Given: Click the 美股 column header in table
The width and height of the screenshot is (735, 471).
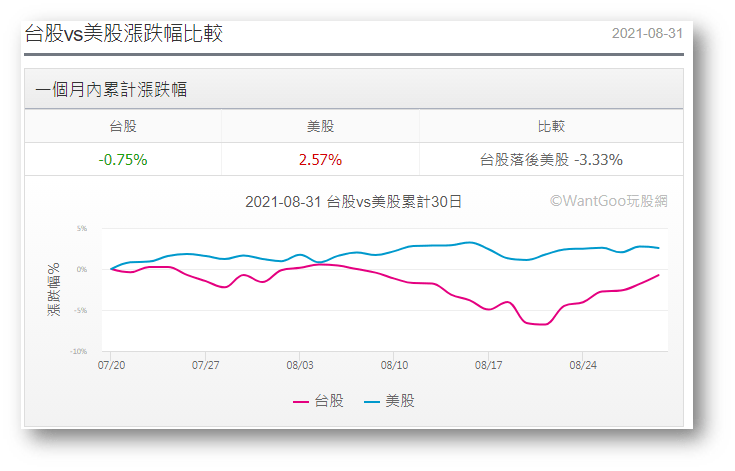Looking at the screenshot, I should [x=320, y=126].
